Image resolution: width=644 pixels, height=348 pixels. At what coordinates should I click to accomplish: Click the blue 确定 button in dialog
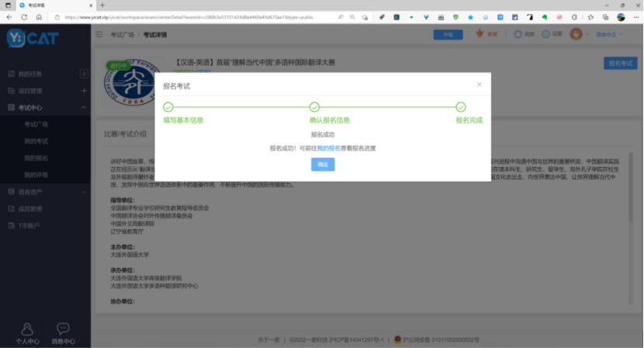(323, 164)
